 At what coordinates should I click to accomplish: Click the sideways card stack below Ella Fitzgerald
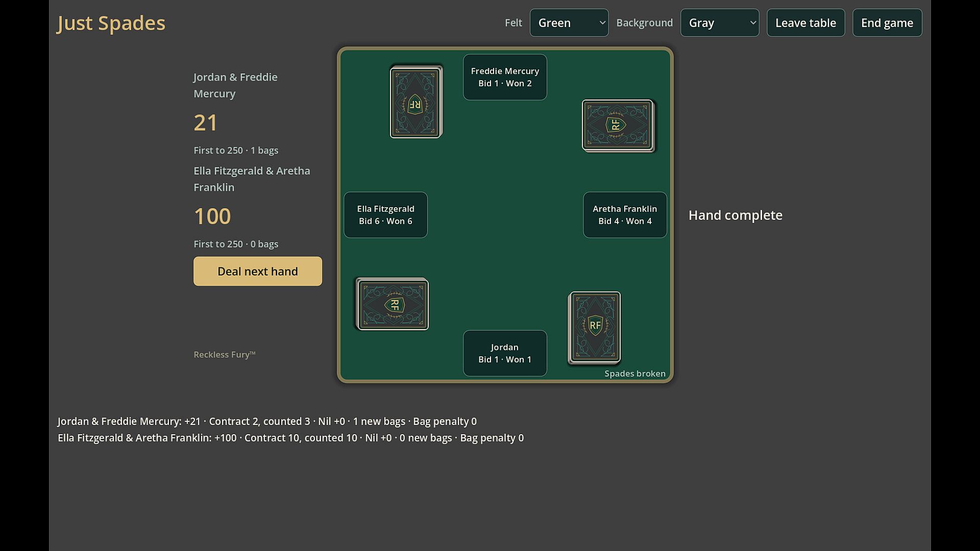[392, 304]
